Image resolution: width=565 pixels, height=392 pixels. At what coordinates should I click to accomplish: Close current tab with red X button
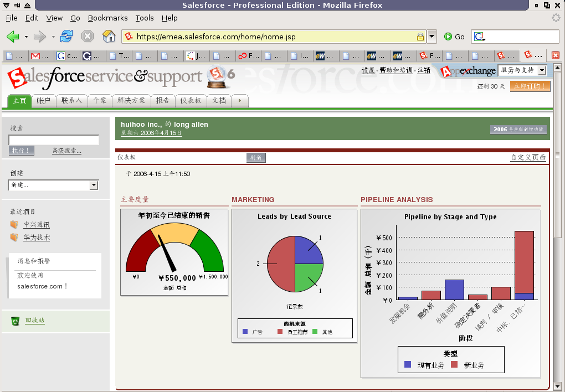(x=556, y=55)
